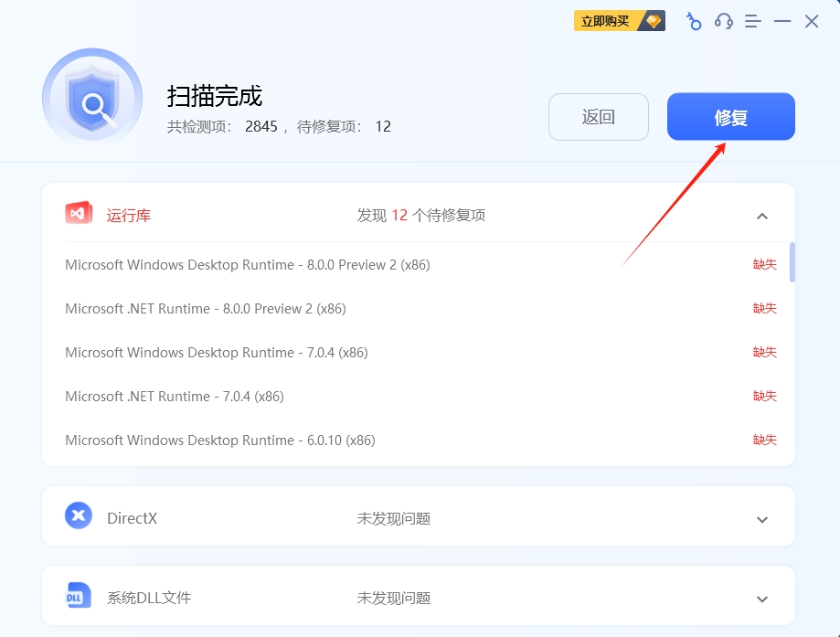
Task: Click 缺失 status for Desktop Runtime 7.0.4
Action: (764, 352)
